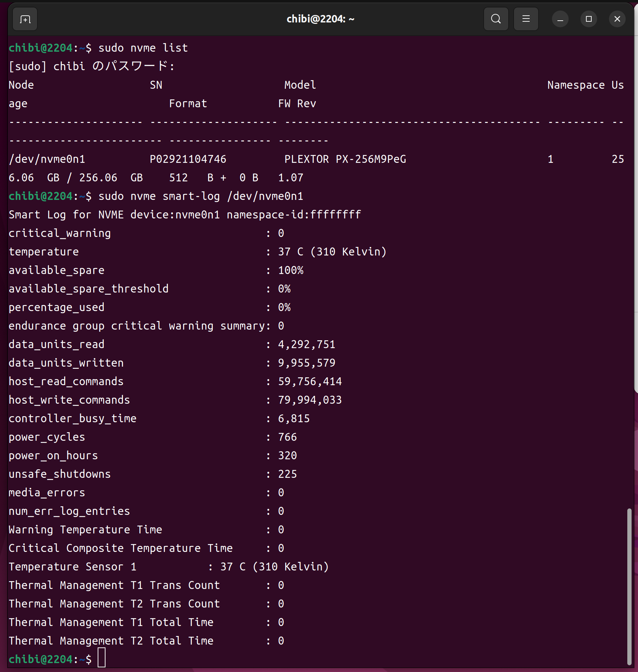Click the /dev/nvme0n1 node entry in the list
This screenshot has height=672, width=638.
tap(47, 159)
